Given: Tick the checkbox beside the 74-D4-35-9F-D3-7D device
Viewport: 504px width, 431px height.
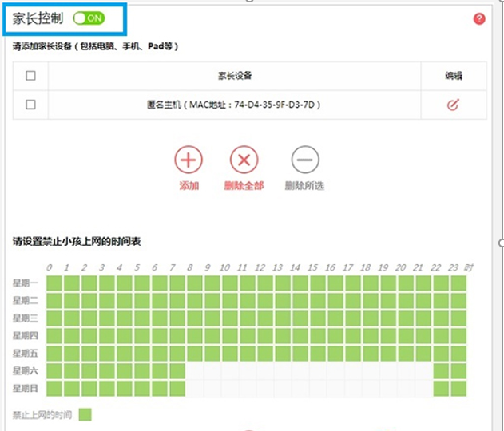Looking at the screenshot, I should tap(30, 105).
